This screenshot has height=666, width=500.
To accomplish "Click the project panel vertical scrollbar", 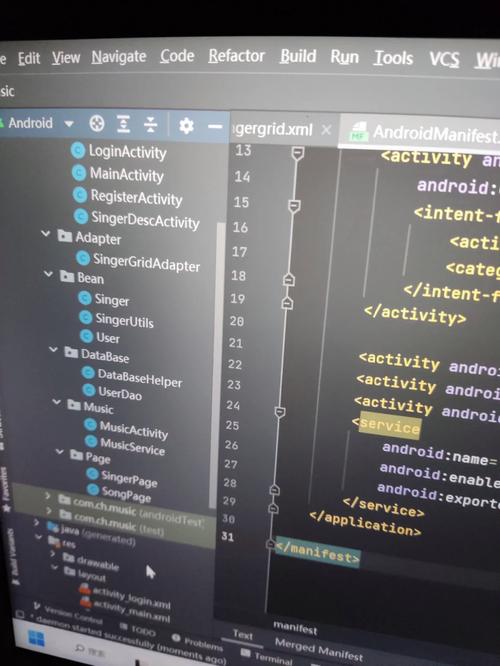I will coord(216,365).
